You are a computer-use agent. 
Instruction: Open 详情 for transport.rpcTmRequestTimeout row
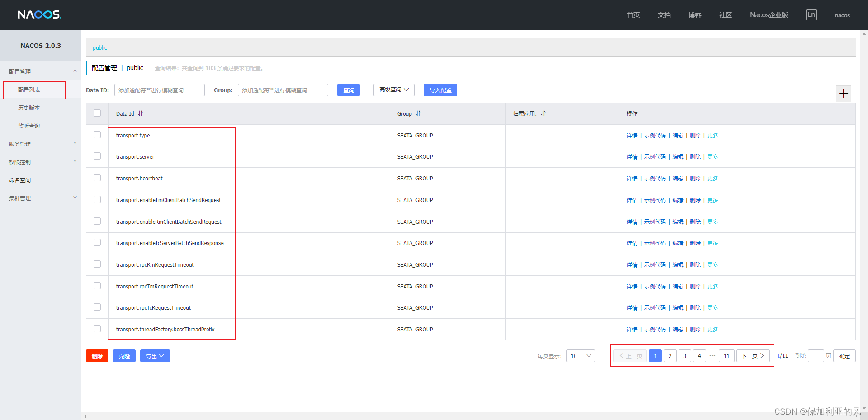[632, 287]
